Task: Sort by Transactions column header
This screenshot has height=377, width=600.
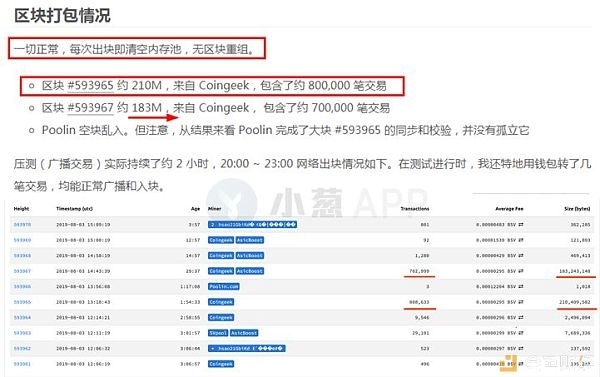Action: 415,209
